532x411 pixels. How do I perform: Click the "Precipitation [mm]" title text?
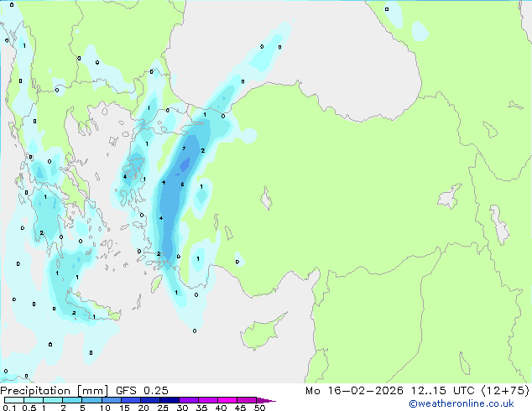(x=55, y=391)
